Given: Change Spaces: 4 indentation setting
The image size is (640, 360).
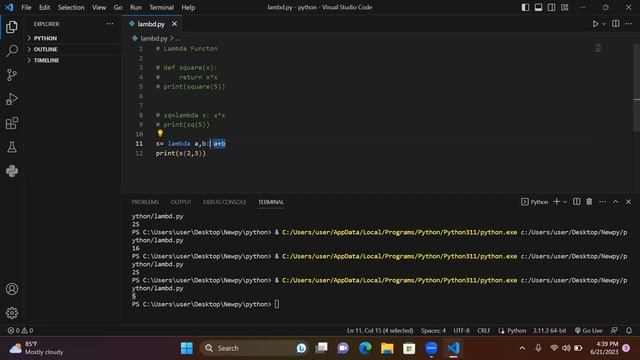Looking at the screenshot, I should [433, 331].
